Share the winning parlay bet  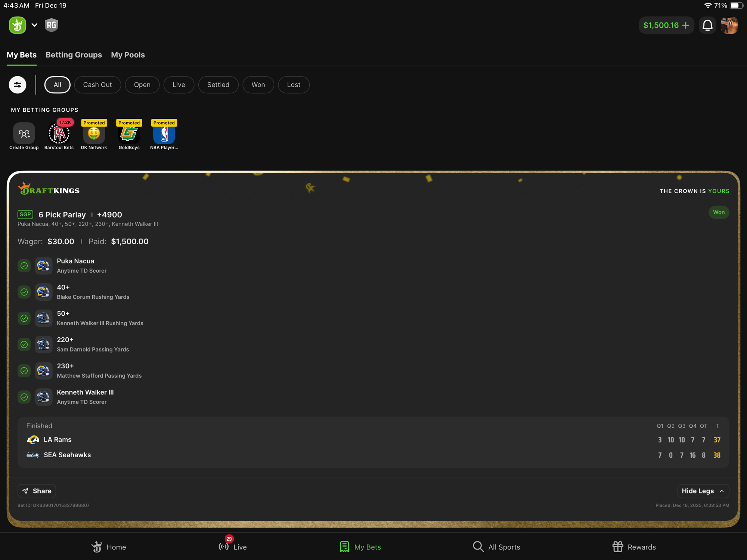point(37,491)
